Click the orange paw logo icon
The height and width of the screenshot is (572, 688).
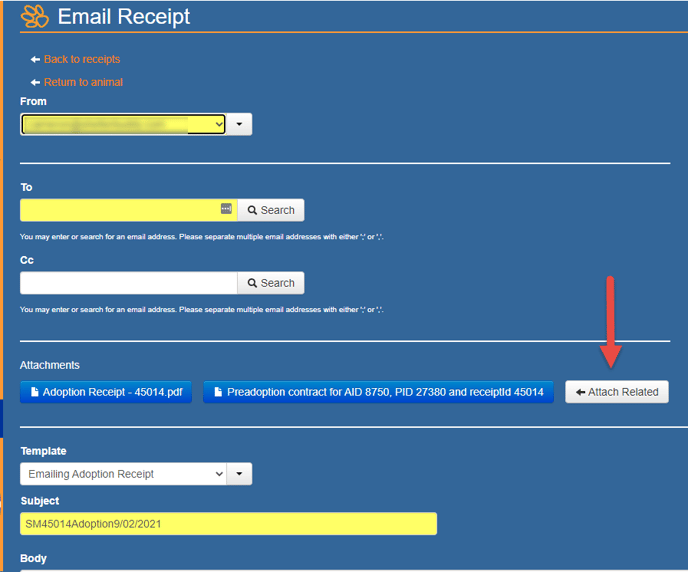pos(36,16)
